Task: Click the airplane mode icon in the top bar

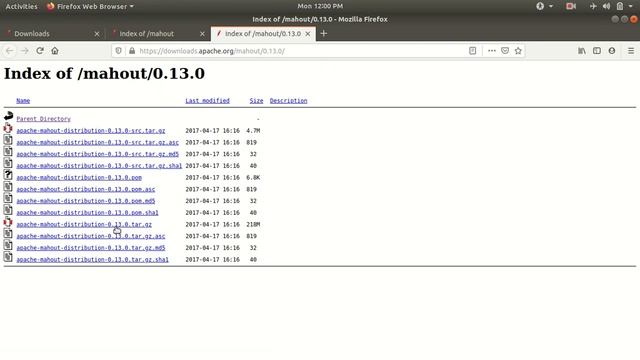Action: pyautogui.click(x=593, y=6)
